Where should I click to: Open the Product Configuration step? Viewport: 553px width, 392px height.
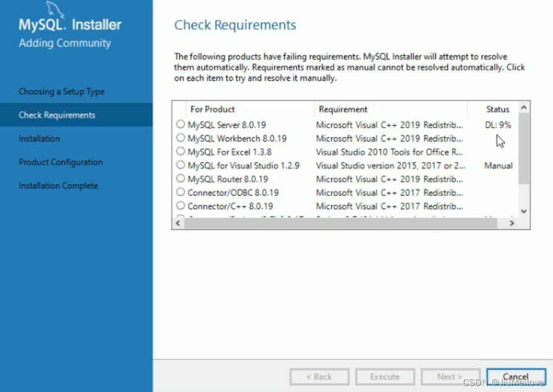point(61,162)
